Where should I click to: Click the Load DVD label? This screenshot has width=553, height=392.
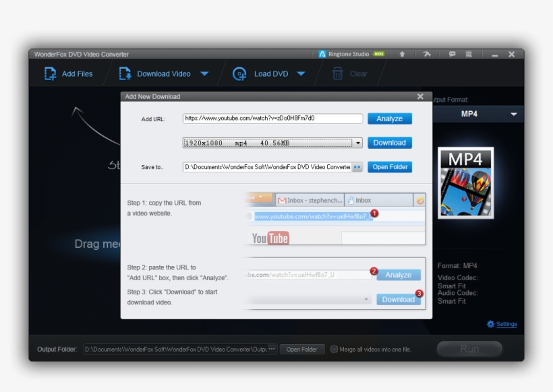click(x=271, y=74)
